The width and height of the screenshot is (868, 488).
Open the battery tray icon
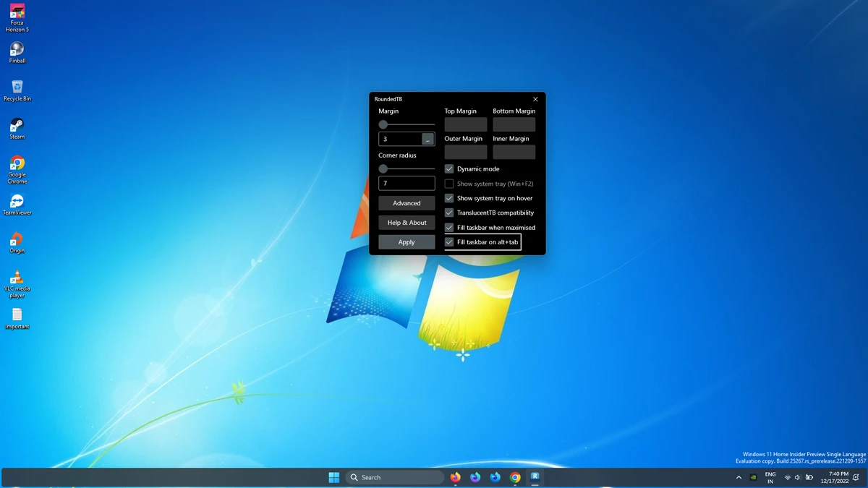pyautogui.click(x=809, y=477)
